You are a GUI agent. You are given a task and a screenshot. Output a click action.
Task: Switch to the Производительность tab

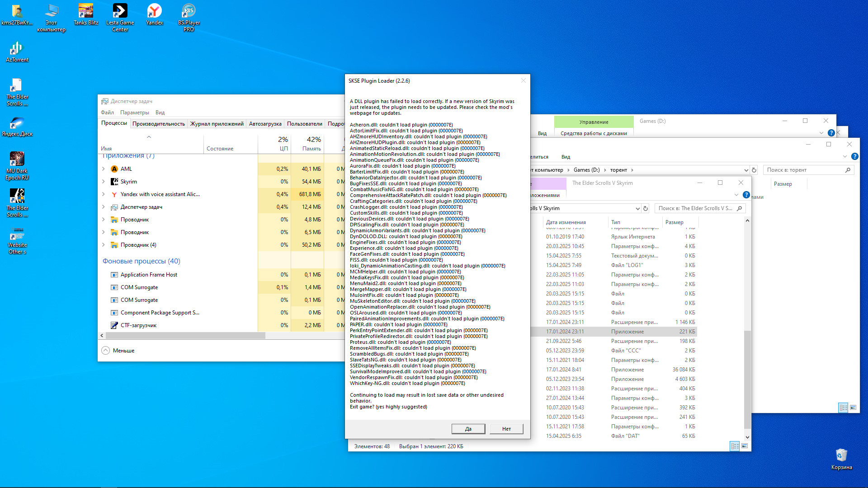click(x=158, y=124)
